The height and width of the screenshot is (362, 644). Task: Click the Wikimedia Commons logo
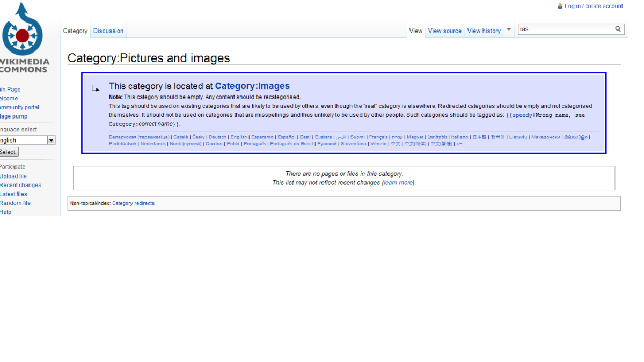click(23, 35)
